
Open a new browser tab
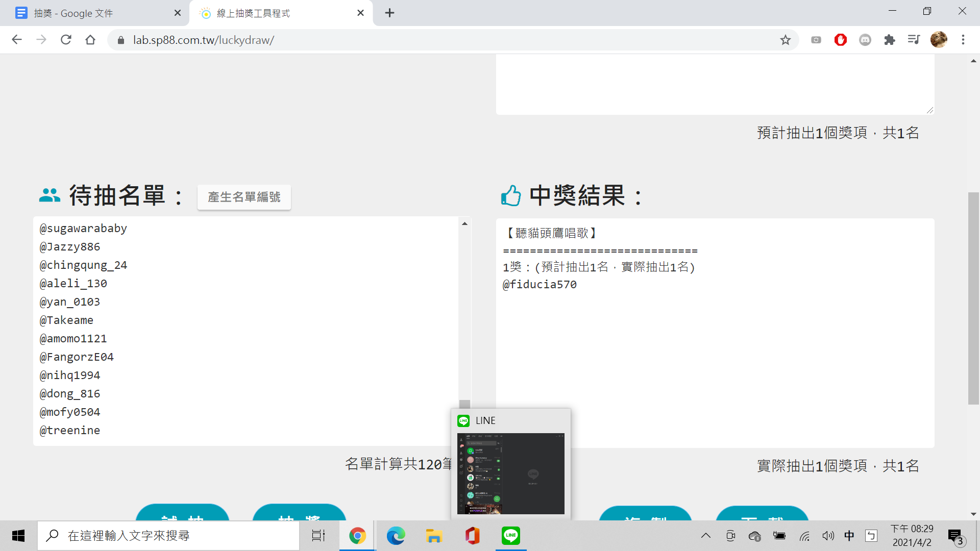(389, 13)
